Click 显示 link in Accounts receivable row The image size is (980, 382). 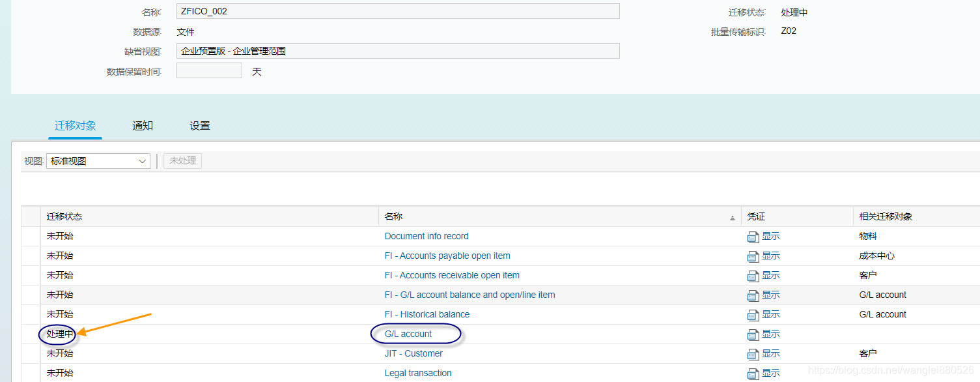point(771,275)
